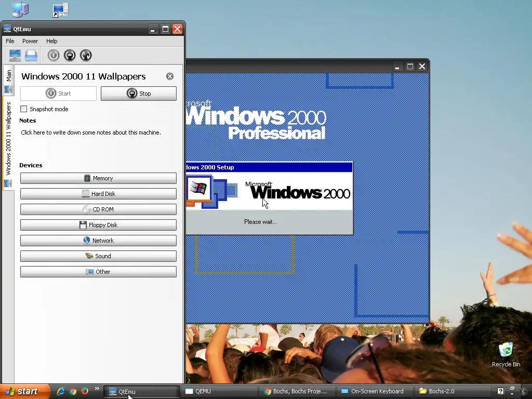Screen dimensions: 532x399
Task: Click the 'Please wait...' text in setup
Action: 260,222
